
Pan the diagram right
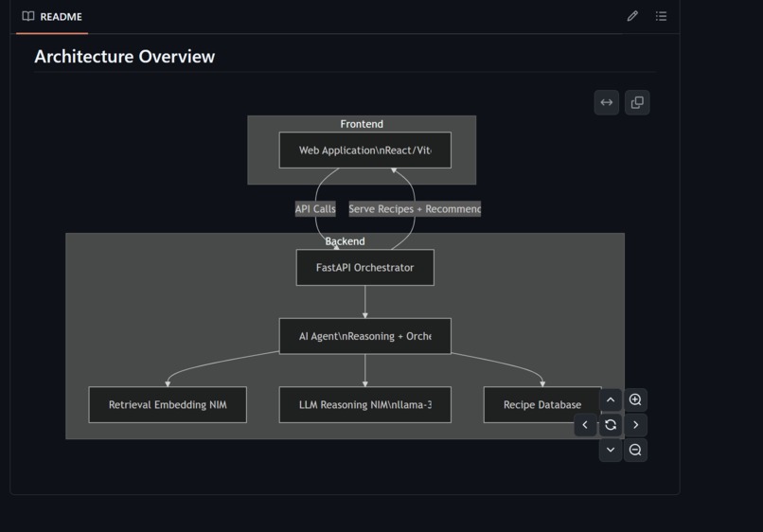point(635,425)
